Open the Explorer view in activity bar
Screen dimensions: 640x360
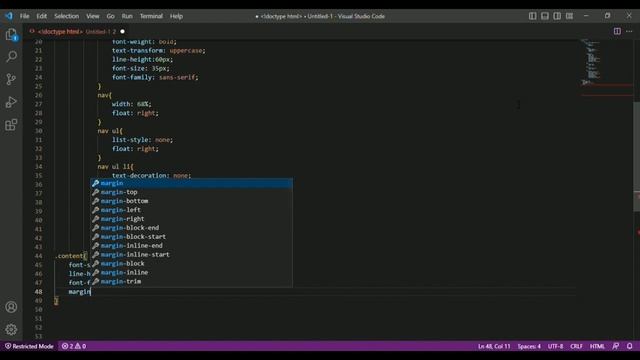11,35
